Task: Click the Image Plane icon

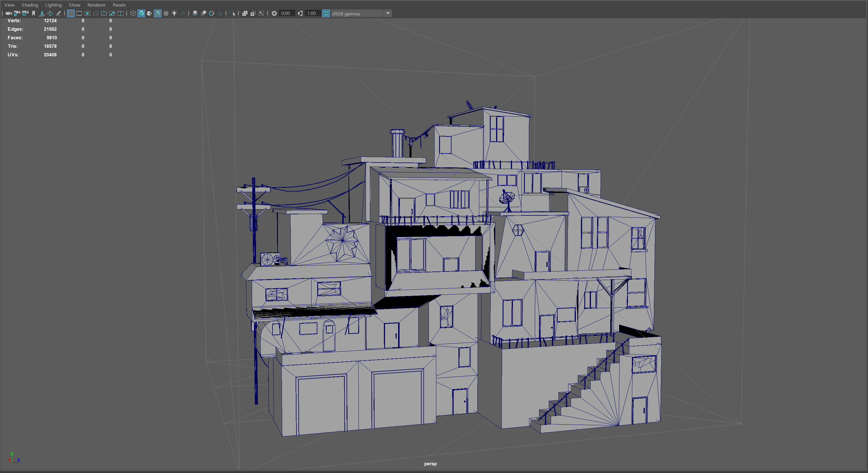Action: 42,13
